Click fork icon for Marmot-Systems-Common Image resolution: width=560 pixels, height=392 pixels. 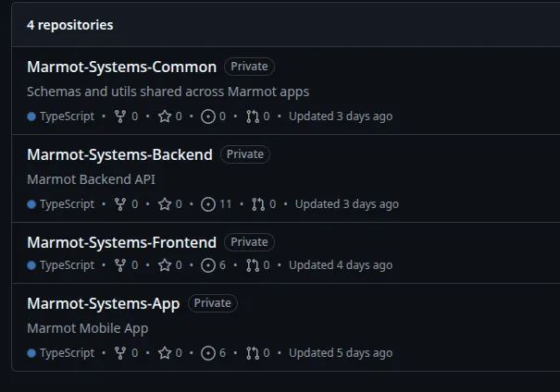pyautogui.click(x=120, y=116)
